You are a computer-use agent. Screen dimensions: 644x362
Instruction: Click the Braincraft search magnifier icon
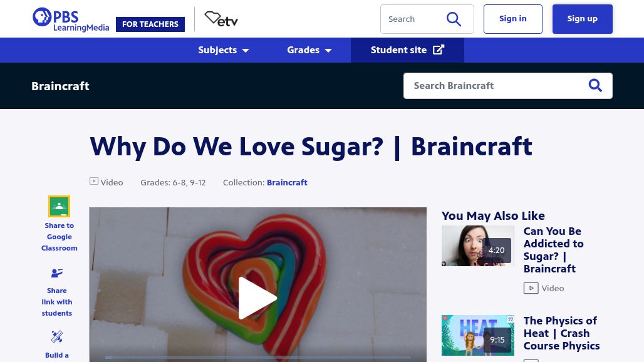click(x=595, y=85)
